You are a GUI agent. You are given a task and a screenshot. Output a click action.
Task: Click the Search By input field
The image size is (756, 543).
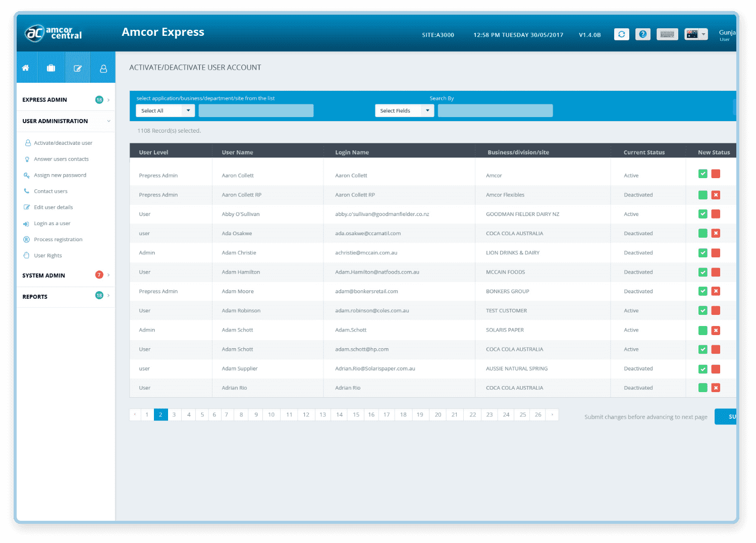pyautogui.click(x=495, y=111)
